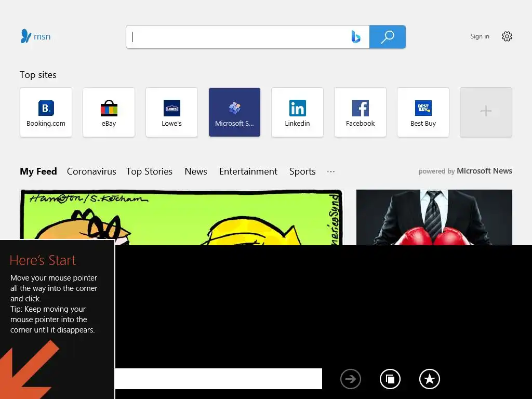
Task: Select the My Feed tab
Action: click(x=38, y=171)
